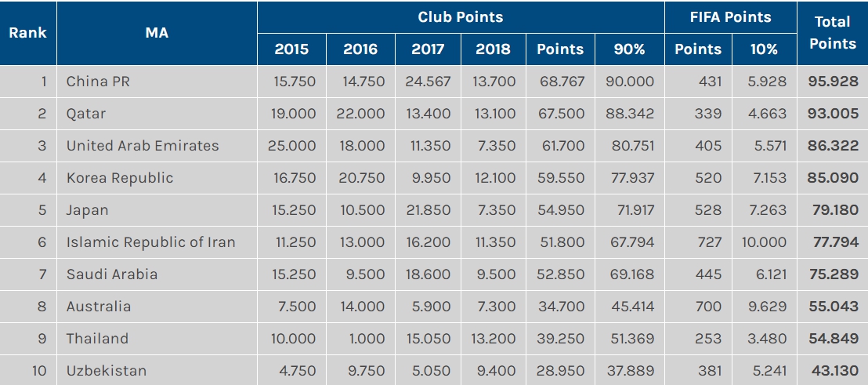Click the 2015 column header
Screen dimensions: 868x385
(291, 49)
